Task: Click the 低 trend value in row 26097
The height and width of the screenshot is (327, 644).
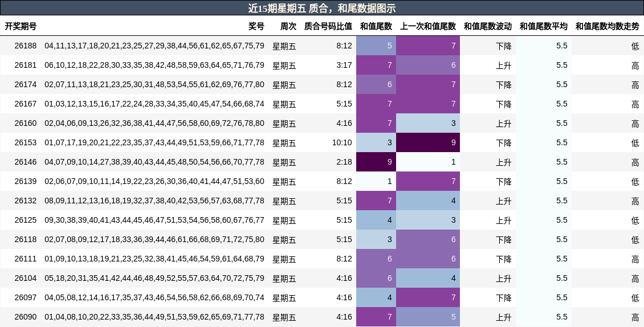Action: point(635,298)
